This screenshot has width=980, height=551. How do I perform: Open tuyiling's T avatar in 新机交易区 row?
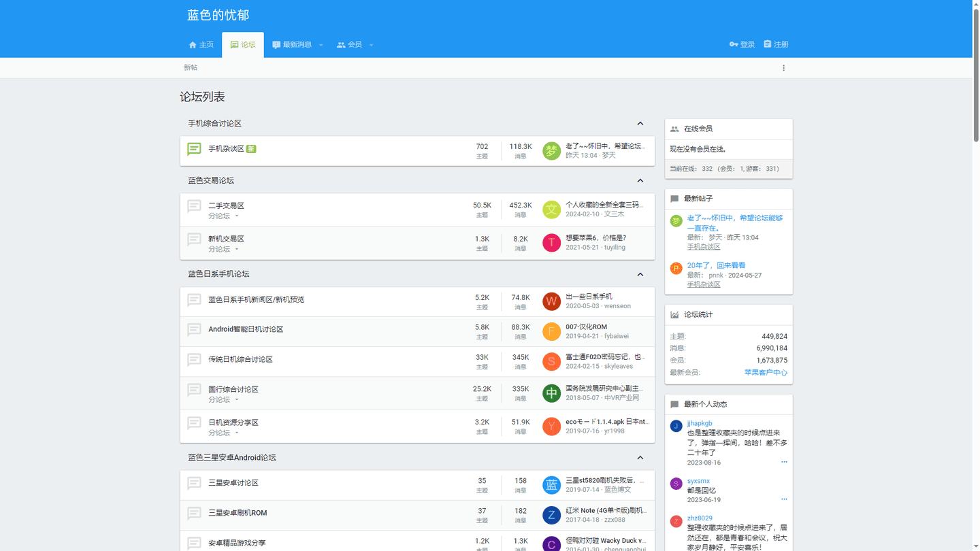pos(551,243)
